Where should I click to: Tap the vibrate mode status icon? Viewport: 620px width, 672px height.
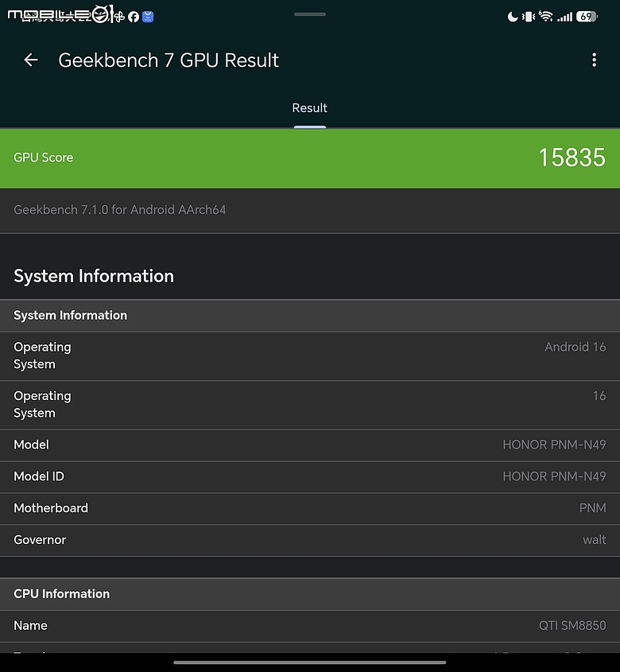pos(529,17)
